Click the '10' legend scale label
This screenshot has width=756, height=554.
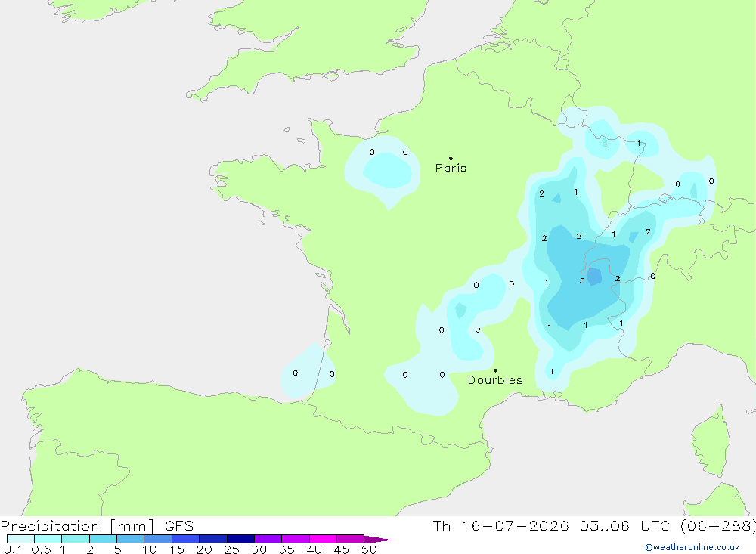(x=150, y=549)
